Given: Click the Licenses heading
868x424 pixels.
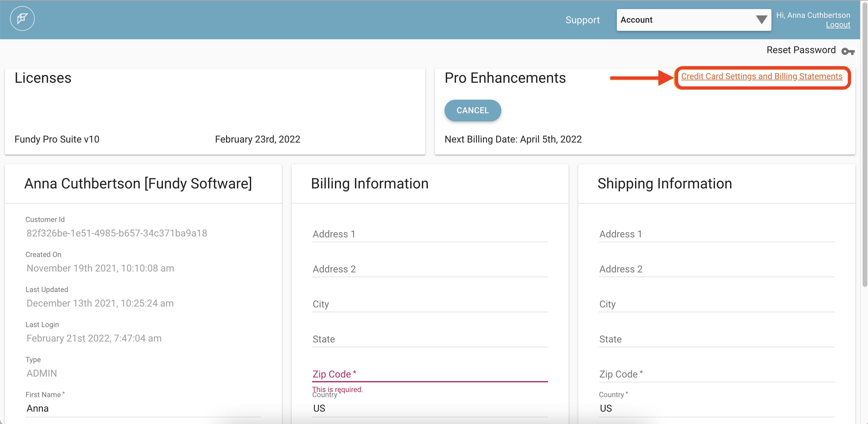Looking at the screenshot, I should 43,78.
